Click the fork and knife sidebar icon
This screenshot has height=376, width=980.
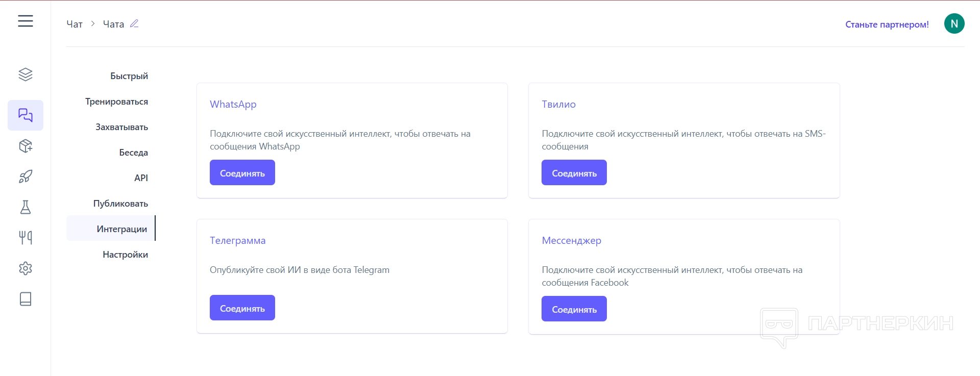[26, 238]
